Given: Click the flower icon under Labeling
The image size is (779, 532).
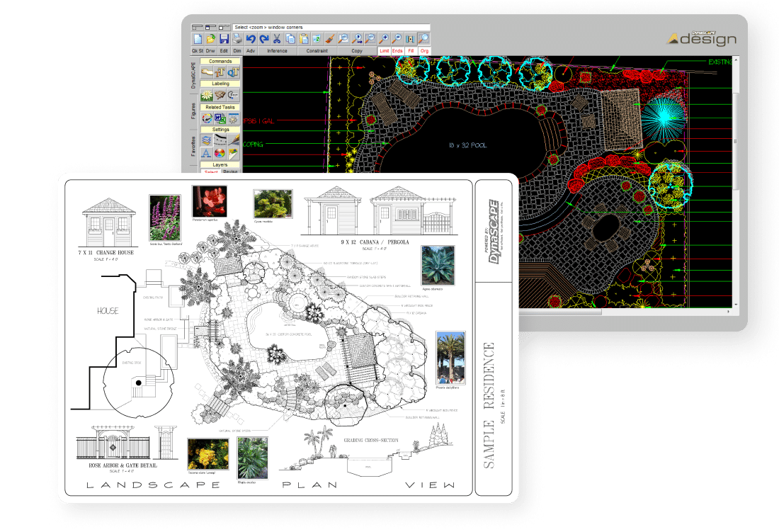Looking at the screenshot, I should [x=207, y=95].
